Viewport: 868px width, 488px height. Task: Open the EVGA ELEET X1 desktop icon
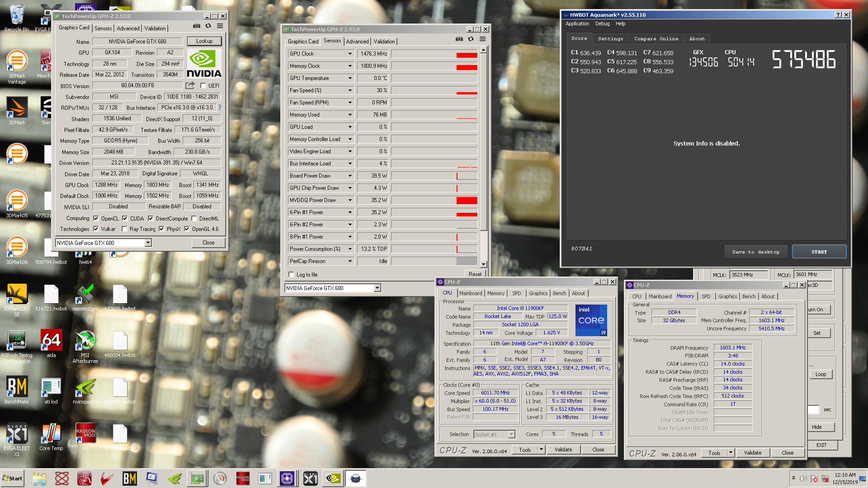click(x=17, y=439)
